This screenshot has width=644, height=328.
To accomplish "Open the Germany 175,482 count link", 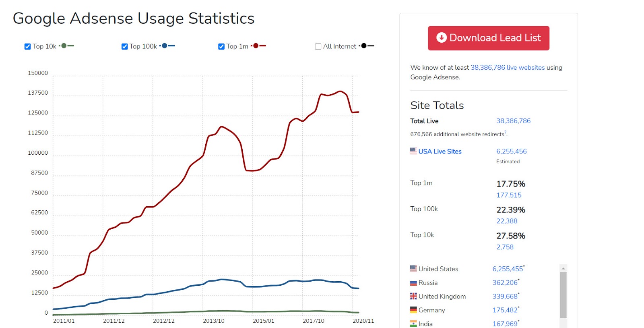I will coord(506,310).
